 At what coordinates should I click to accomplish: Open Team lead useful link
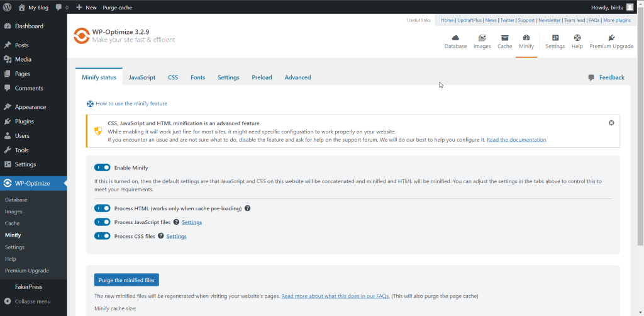[575, 20]
